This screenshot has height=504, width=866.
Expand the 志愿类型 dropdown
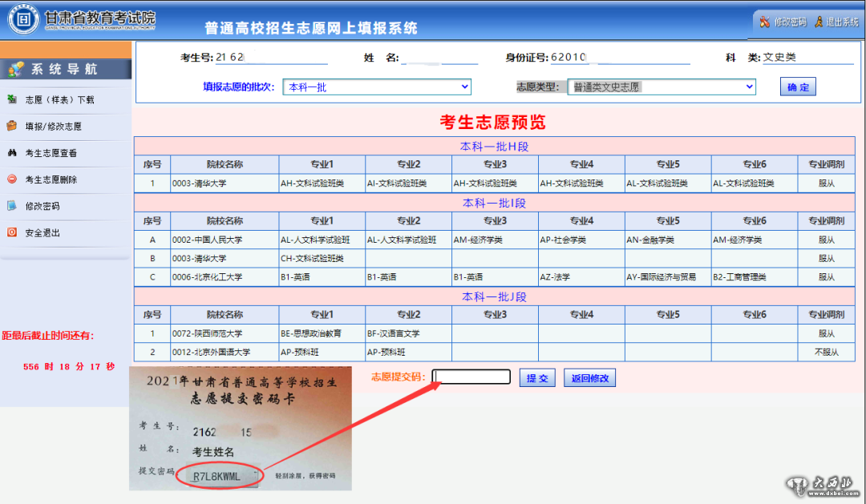coord(661,87)
